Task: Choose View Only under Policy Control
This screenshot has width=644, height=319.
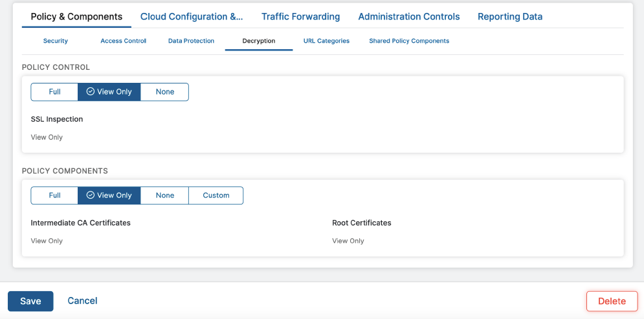Action: (109, 92)
